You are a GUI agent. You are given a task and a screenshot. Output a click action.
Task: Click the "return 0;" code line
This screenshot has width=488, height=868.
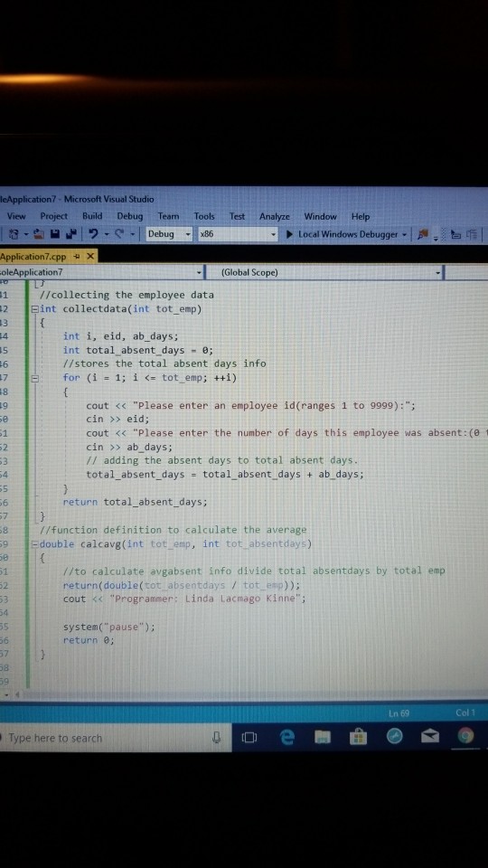(x=89, y=641)
